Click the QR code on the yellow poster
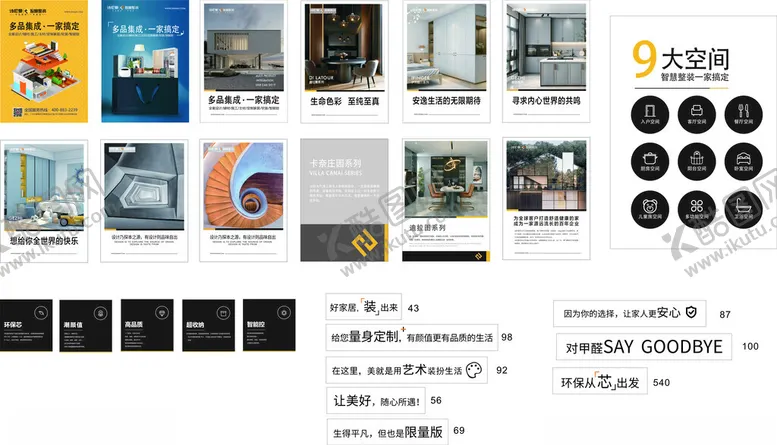The height and width of the screenshot is (445, 777). point(18,111)
